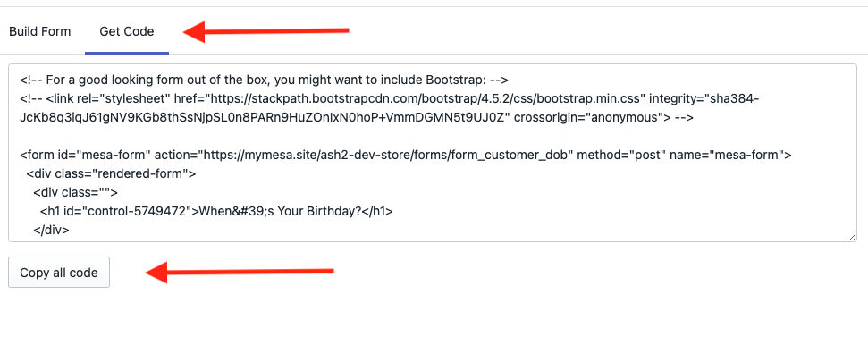Click the red arrow pointing at Copy all code

tap(240, 272)
